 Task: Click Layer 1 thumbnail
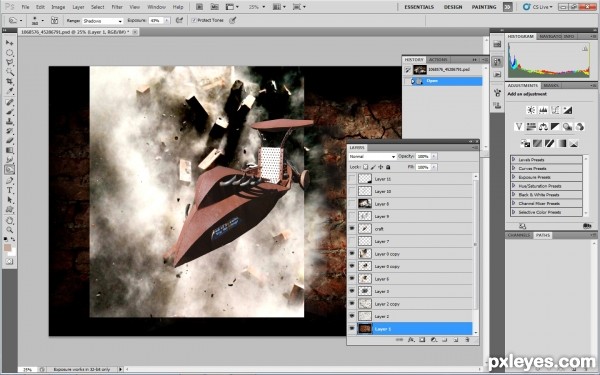point(365,329)
